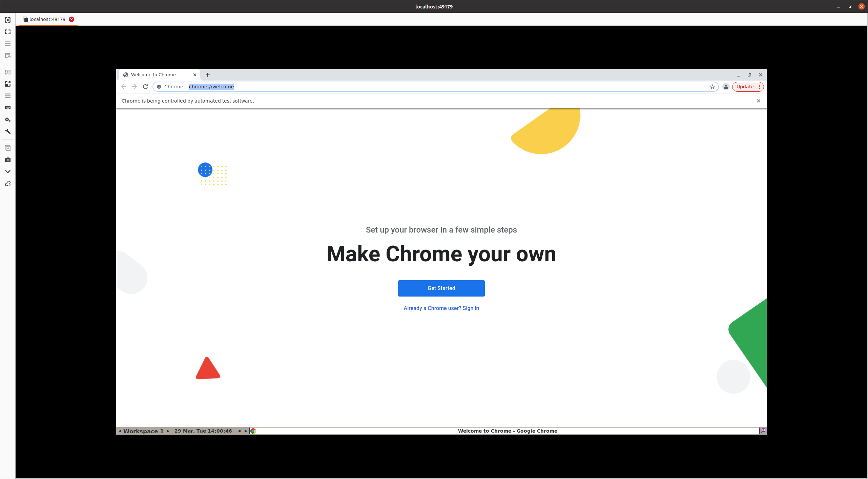Viewport: 868px width, 479px height.
Task: Click the right arrow beside the Chrome taskbar icon
Action: (246, 431)
